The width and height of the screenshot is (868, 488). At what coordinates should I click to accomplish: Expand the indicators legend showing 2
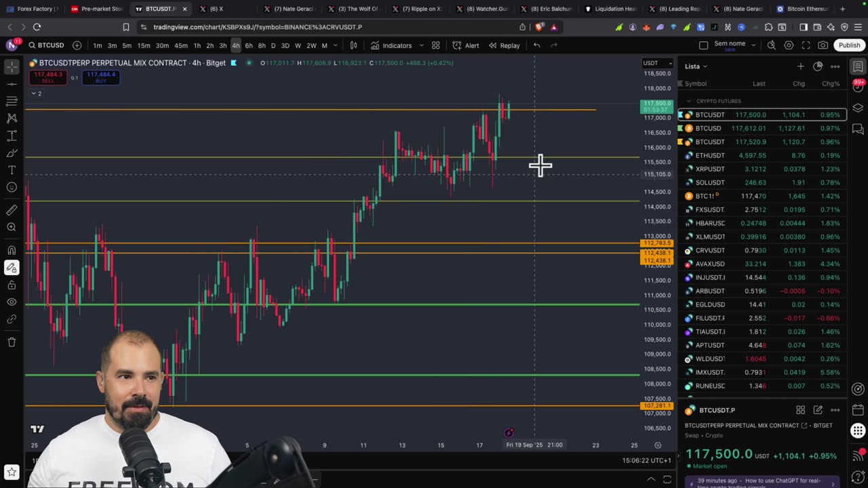coord(36,94)
